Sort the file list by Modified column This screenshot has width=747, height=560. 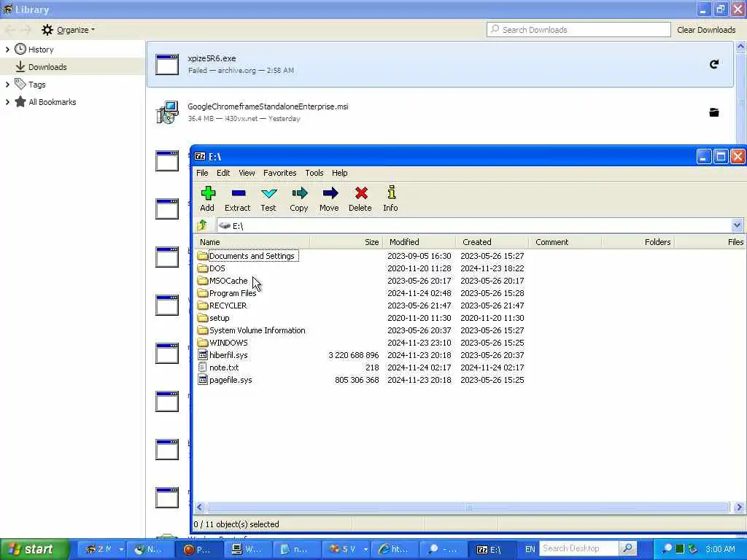pyautogui.click(x=419, y=242)
